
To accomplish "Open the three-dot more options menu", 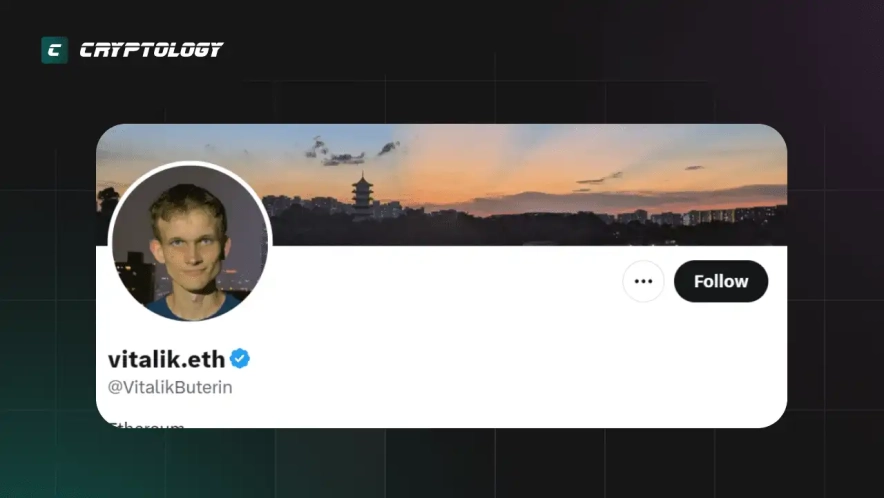I will [643, 281].
